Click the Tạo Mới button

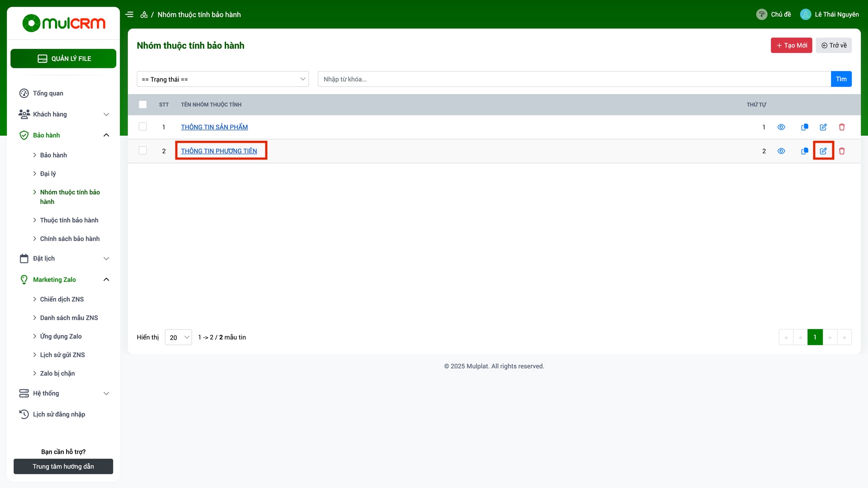791,45
